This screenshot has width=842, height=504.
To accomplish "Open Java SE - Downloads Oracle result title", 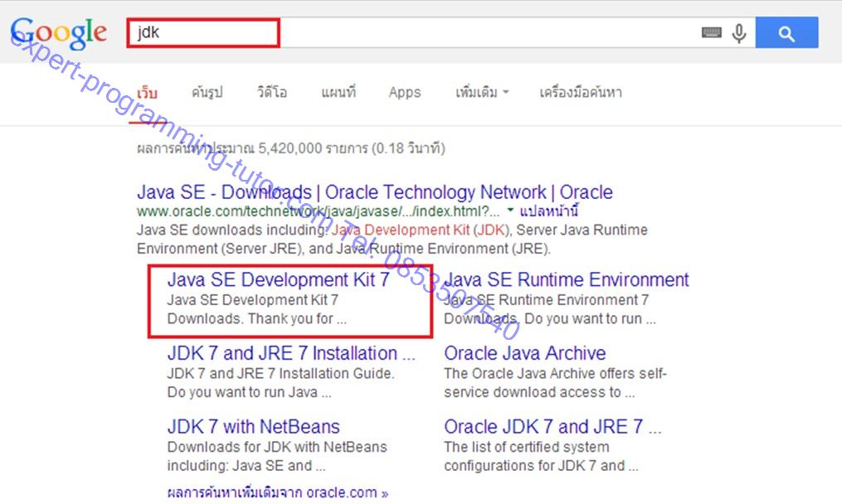I will point(375,192).
